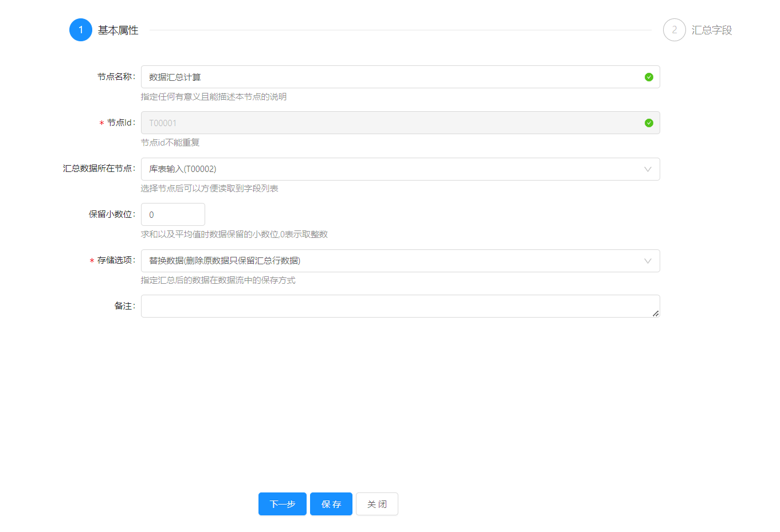Screen dimensions: 780x532
Task: Click the 关闭 button
Action: point(377,504)
